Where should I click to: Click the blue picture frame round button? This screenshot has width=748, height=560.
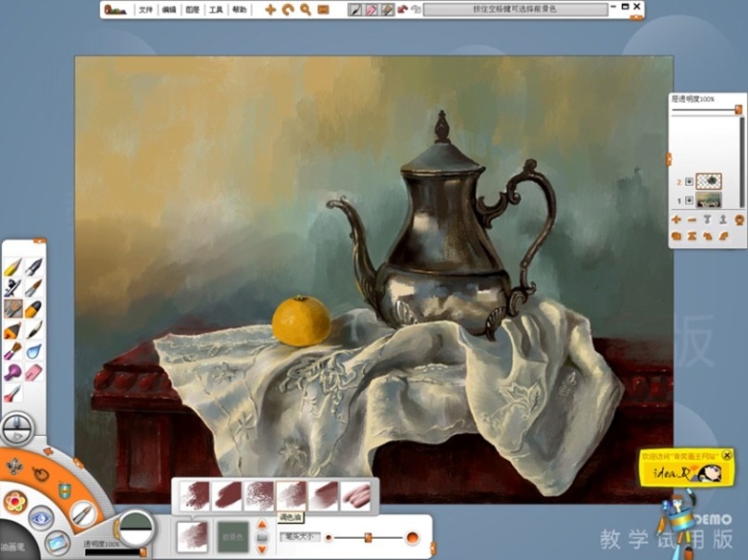pos(56,542)
